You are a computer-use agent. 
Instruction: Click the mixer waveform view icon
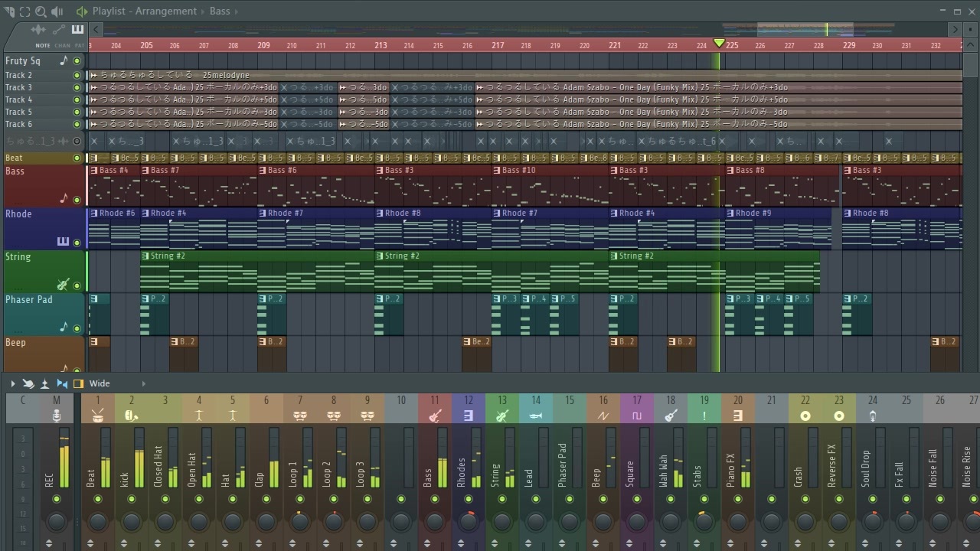point(61,383)
